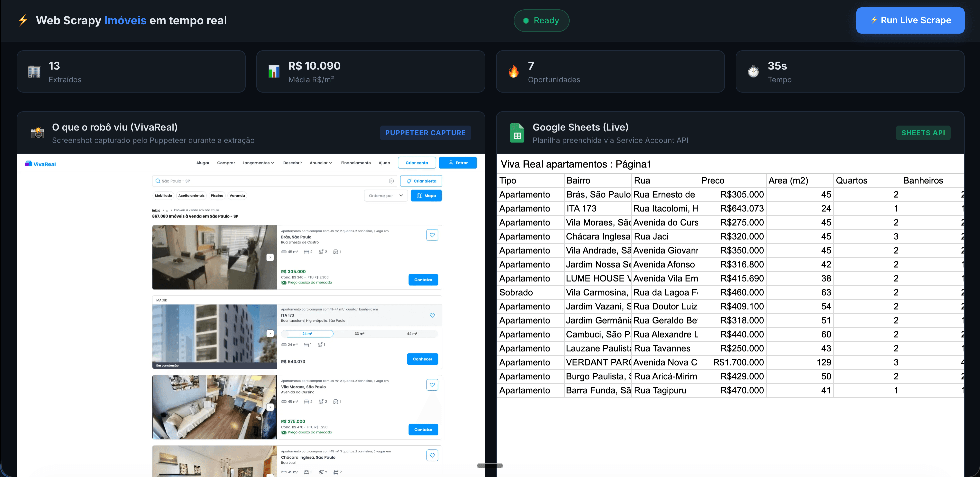Click the stopwatch icon on Tempo card
This screenshot has height=477, width=980.
pos(753,72)
